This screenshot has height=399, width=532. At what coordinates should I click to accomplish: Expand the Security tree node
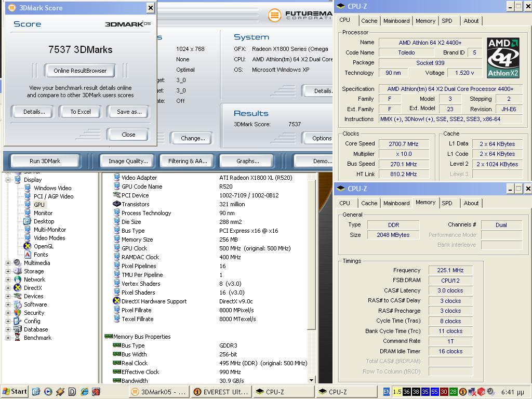pos(8,313)
